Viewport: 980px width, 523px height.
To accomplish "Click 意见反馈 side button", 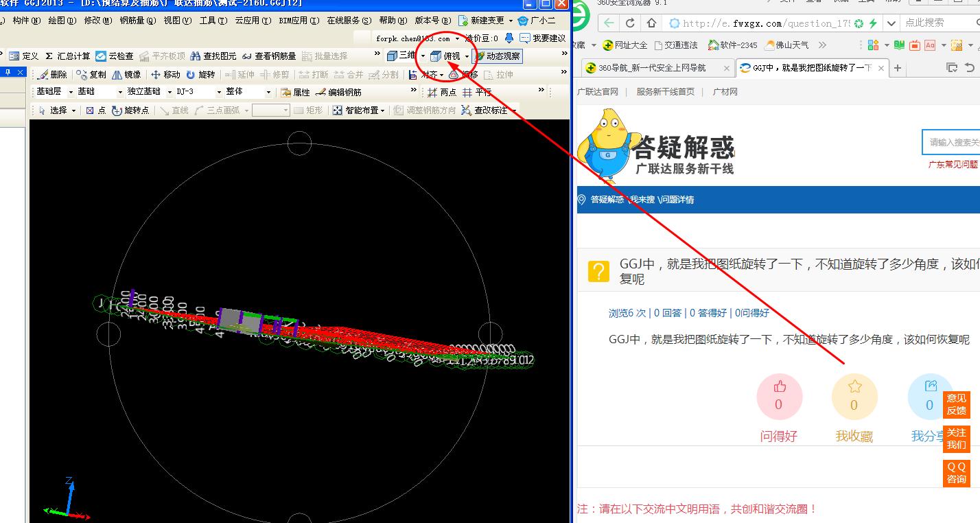I will click(957, 404).
